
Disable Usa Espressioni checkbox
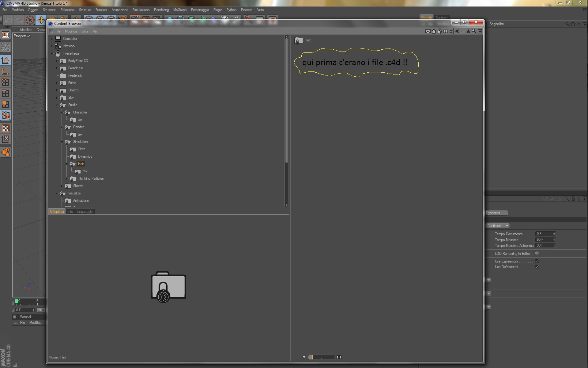tap(537, 261)
